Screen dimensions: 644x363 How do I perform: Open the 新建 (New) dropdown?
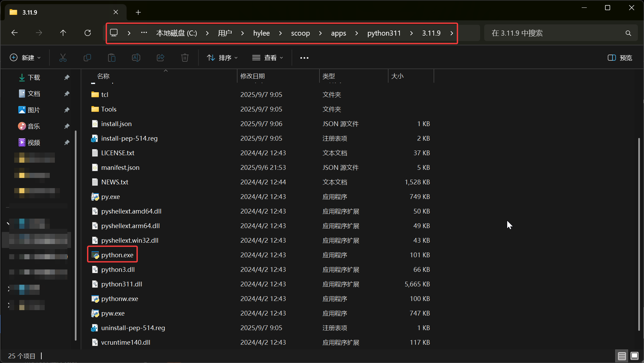coord(25,58)
